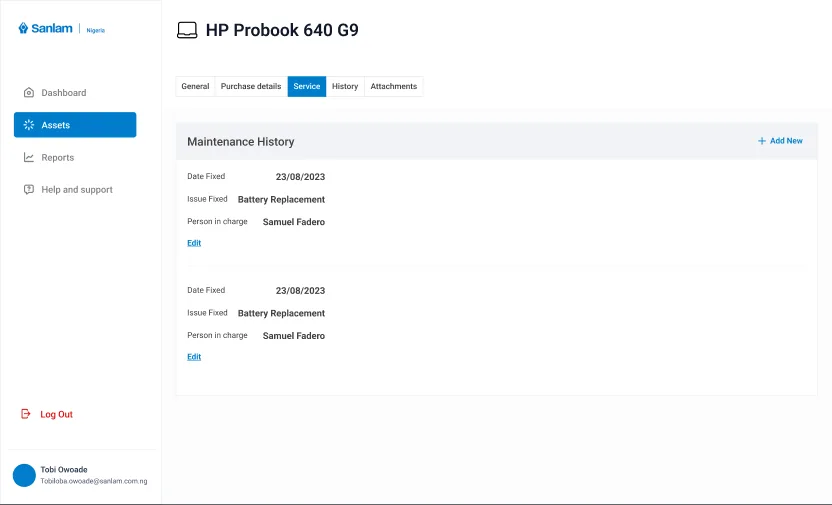
Task: Switch to the Purchase details tab
Action: click(251, 86)
